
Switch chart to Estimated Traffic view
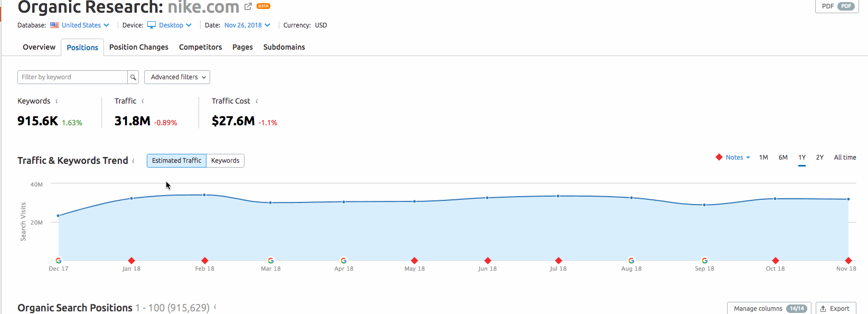(x=176, y=161)
